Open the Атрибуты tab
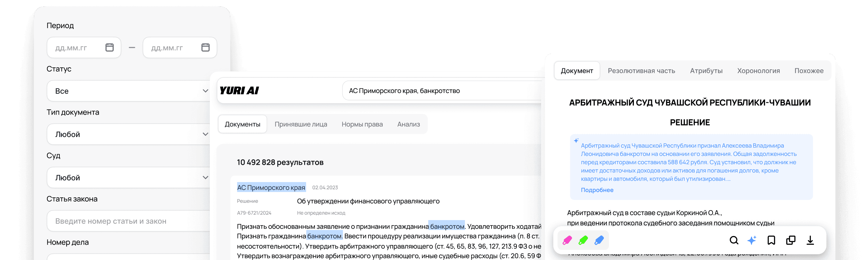The width and height of the screenshot is (868, 260). point(706,71)
